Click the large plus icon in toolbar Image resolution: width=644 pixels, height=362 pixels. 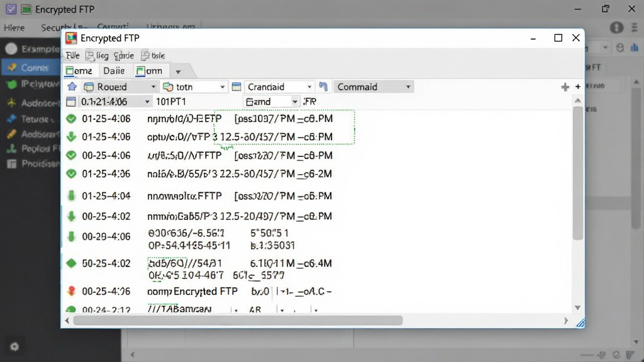565,87
